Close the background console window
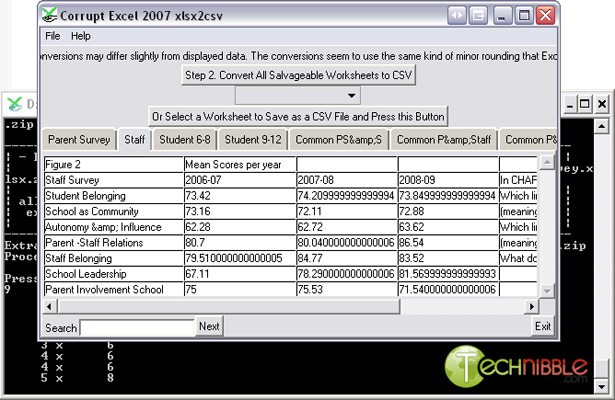615x400 pixels. (602, 104)
